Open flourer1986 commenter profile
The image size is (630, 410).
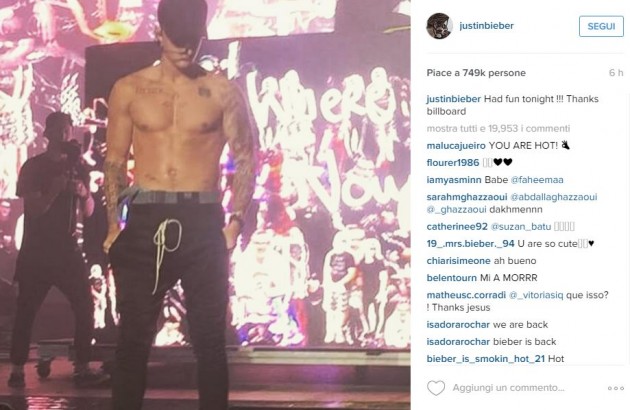(x=453, y=162)
